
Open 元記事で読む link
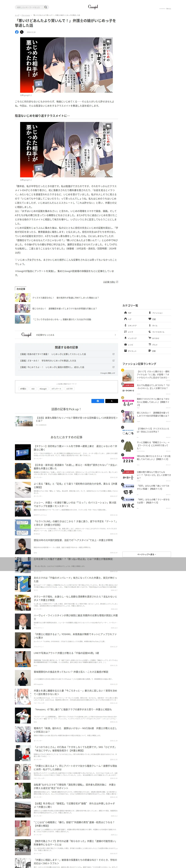tap(110, 282)
